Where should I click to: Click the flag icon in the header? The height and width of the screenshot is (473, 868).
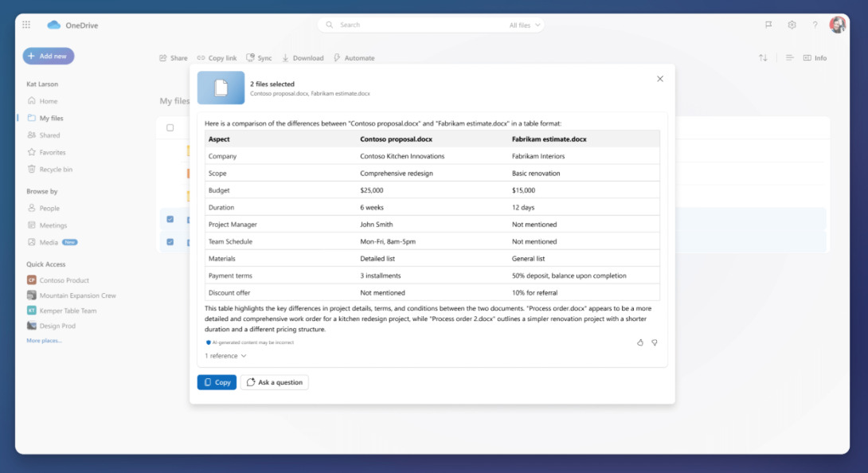click(768, 25)
